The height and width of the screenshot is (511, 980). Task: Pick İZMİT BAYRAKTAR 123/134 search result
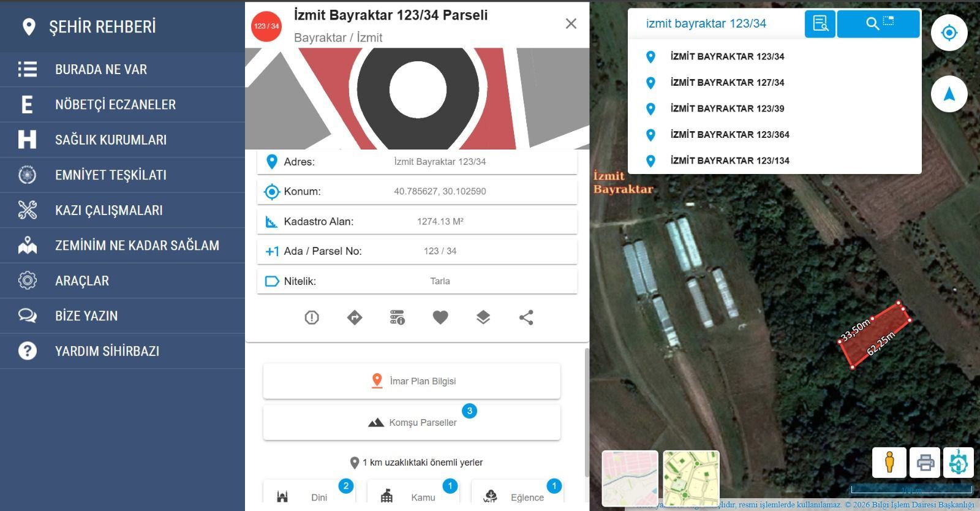click(729, 161)
